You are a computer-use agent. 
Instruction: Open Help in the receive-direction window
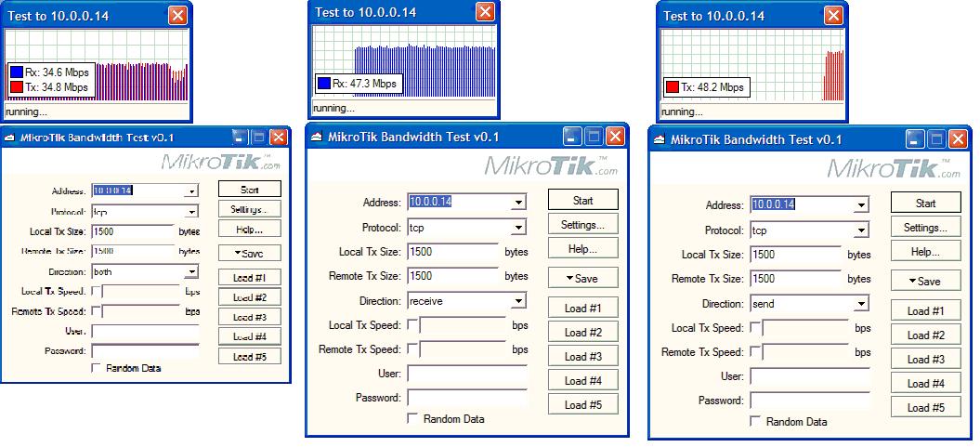[583, 248]
